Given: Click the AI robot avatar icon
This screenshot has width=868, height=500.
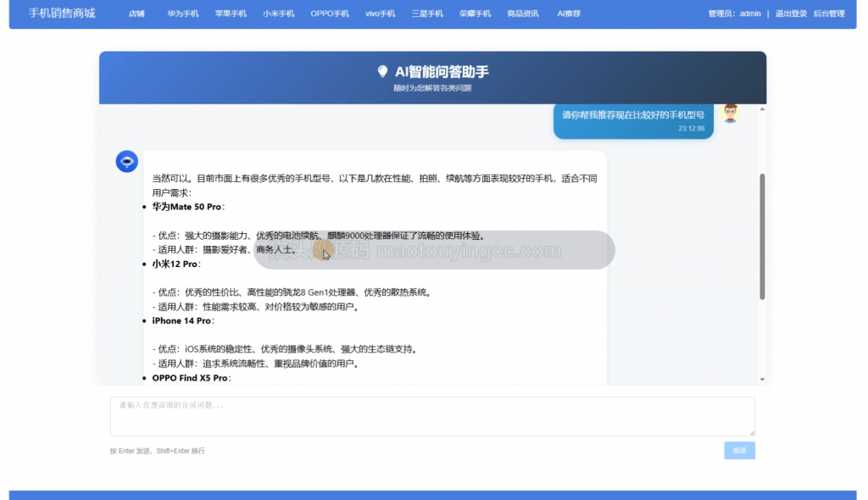Looking at the screenshot, I should 127,161.
